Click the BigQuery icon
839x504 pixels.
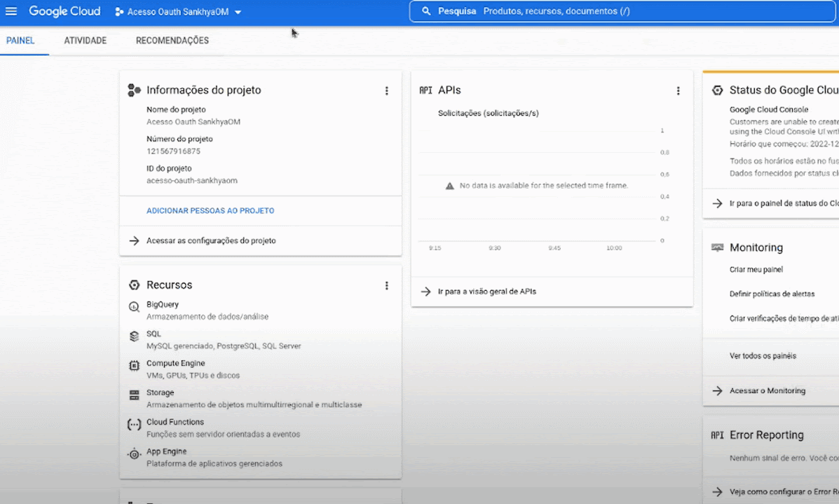coord(134,307)
